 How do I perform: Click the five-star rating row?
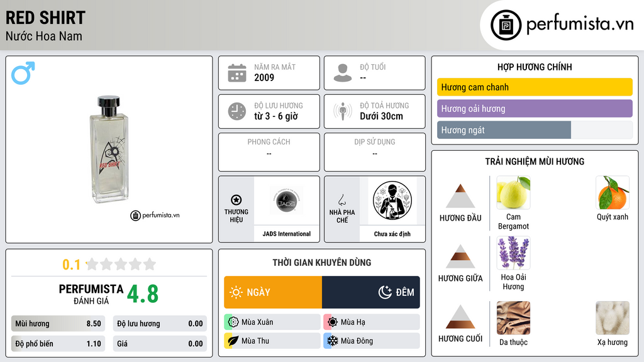pos(121,264)
